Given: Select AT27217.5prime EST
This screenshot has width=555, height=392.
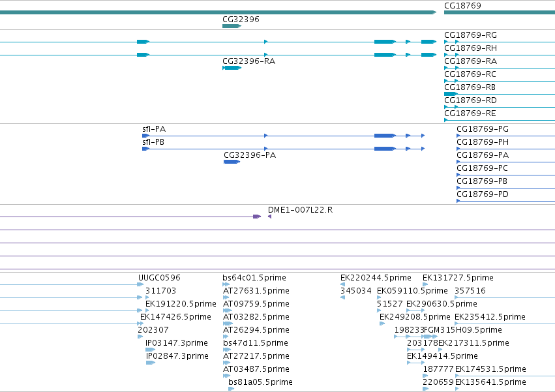Looking at the screenshot, I should [x=226, y=363].
